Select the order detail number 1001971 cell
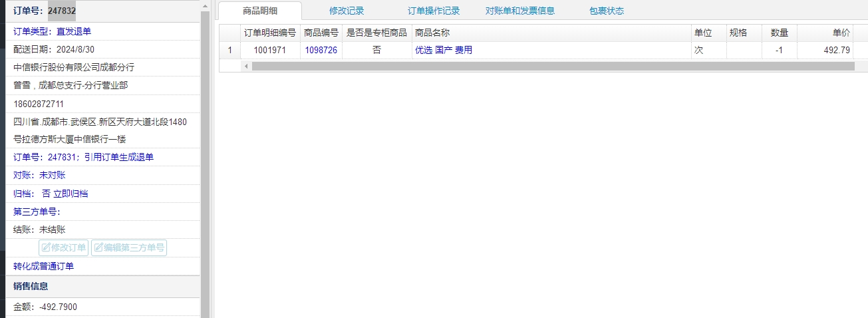This screenshot has height=318, width=868. (x=270, y=50)
